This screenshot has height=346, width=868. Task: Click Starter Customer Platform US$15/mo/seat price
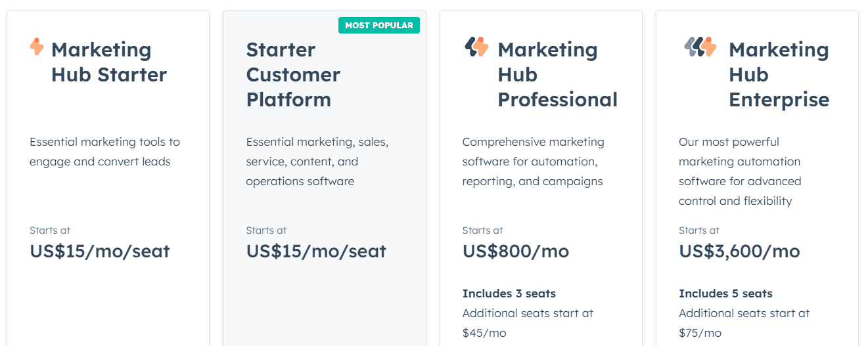pos(316,251)
